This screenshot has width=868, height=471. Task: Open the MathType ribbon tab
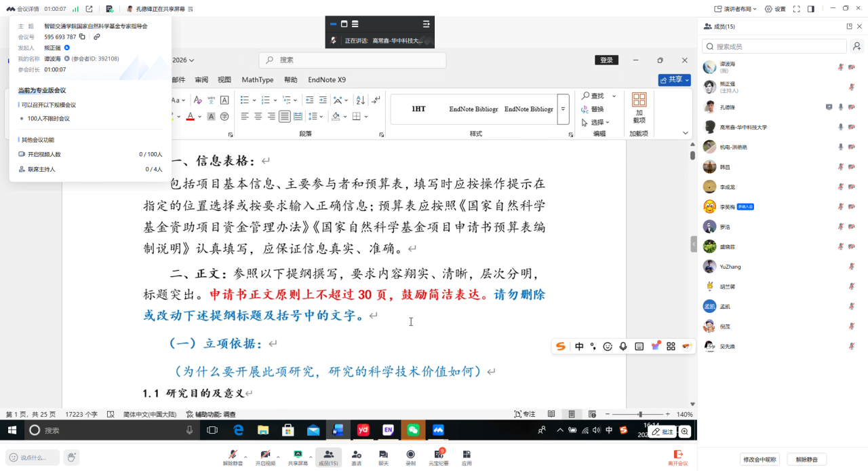pos(257,79)
